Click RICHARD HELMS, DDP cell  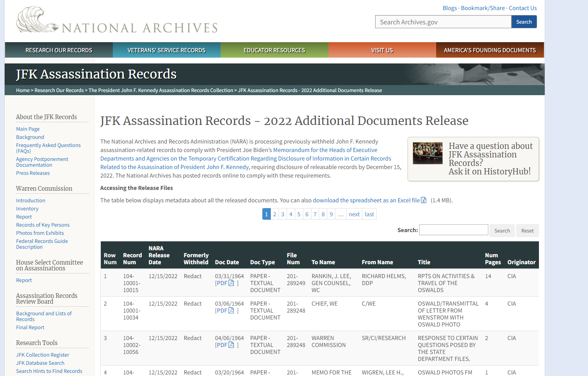click(x=384, y=280)
